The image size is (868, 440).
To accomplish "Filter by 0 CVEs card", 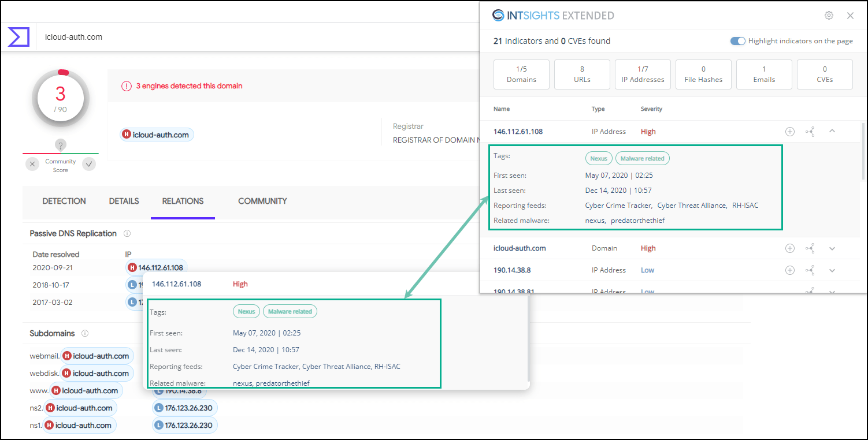I will (x=825, y=74).
